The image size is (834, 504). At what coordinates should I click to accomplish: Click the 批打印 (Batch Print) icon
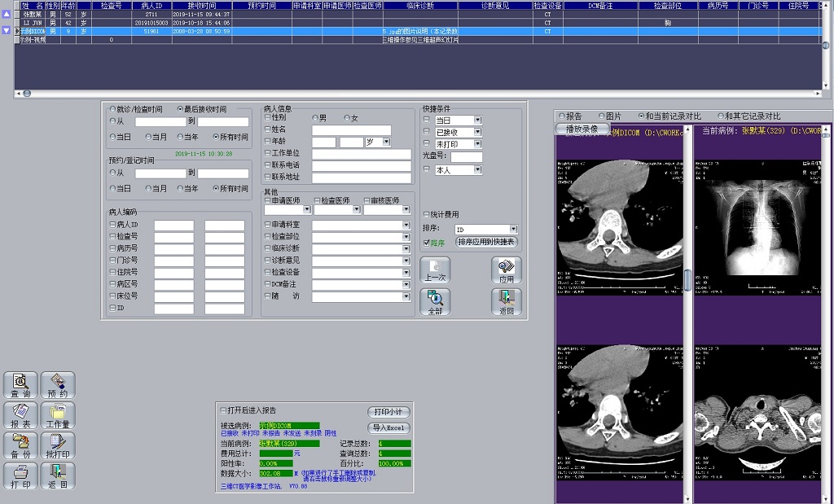coord(57,446)
